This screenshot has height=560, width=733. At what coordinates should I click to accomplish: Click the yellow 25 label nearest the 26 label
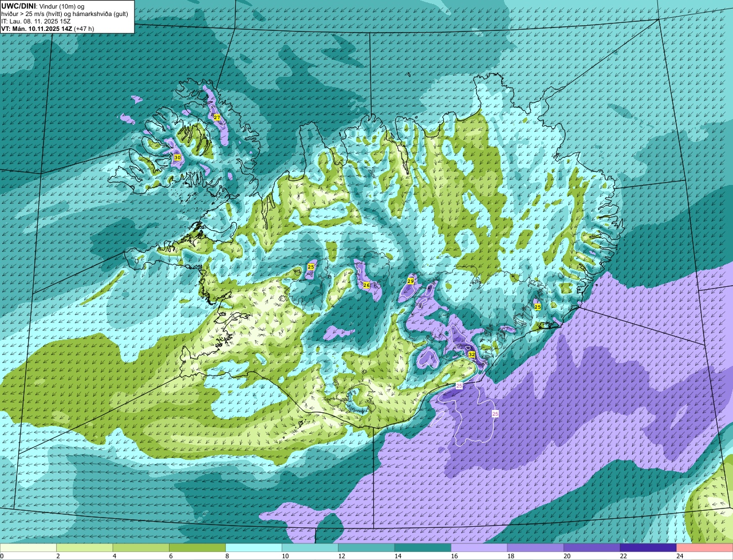click(x=311, y=267)
